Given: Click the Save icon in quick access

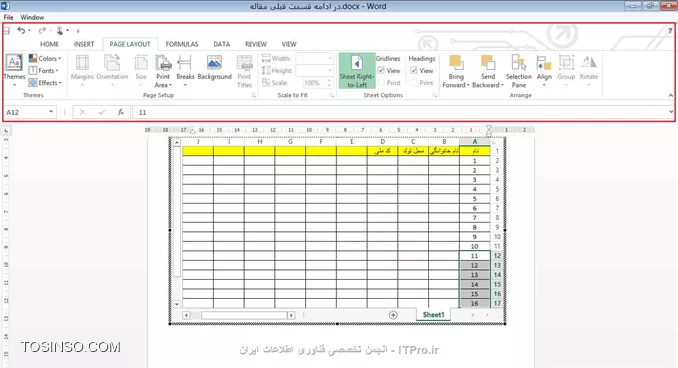Looking at the screenshot, I should click(x=6, y=30).
